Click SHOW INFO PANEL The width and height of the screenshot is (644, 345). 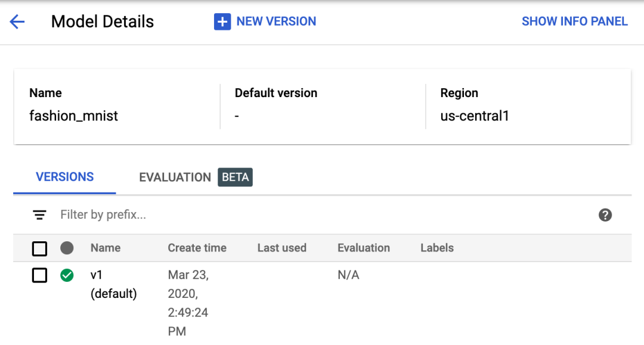pyautogui.click(x=574, y=21)
